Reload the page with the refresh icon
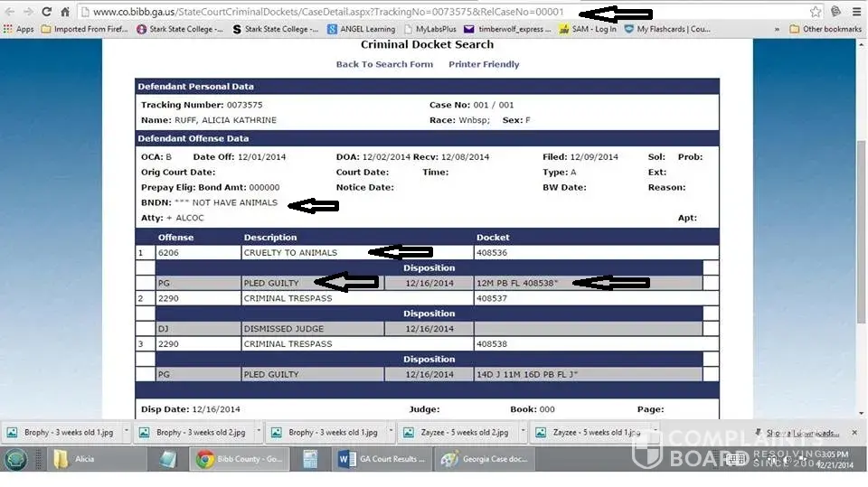The height and width of the screenshot is (487, 868). [x=46, y=12]
